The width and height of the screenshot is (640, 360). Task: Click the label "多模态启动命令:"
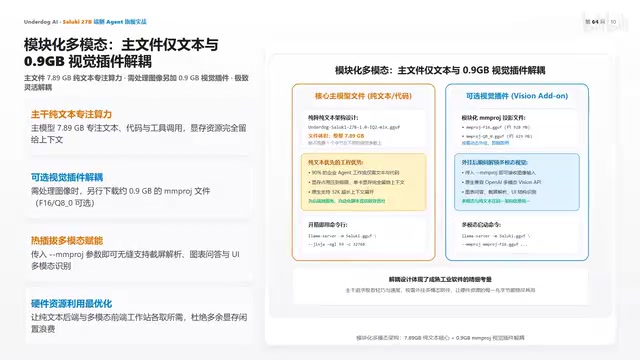481,224
